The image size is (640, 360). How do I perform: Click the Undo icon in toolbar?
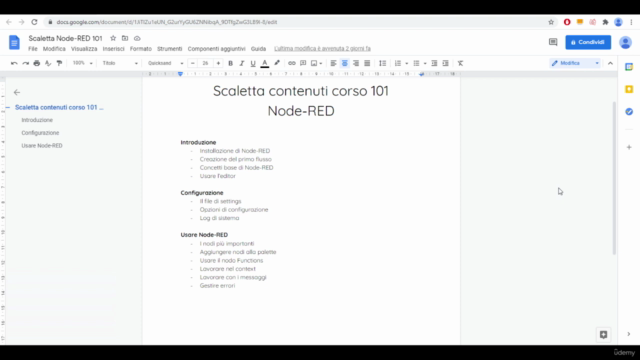pos(14,63)
